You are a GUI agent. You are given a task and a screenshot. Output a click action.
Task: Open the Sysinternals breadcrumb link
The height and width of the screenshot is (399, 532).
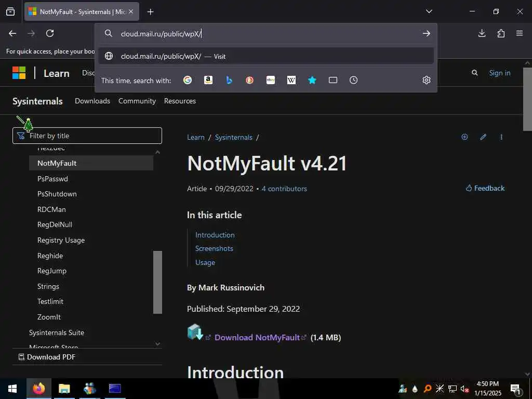[x=234, y=137]
